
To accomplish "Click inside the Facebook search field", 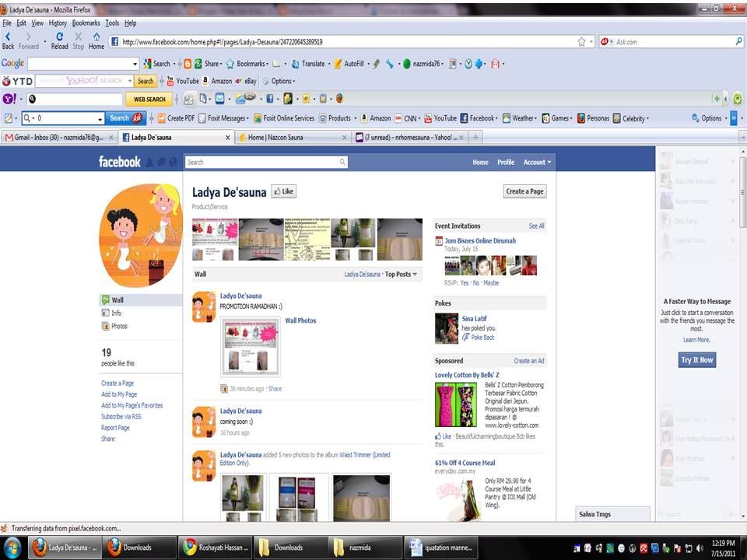I will point(265,162).
